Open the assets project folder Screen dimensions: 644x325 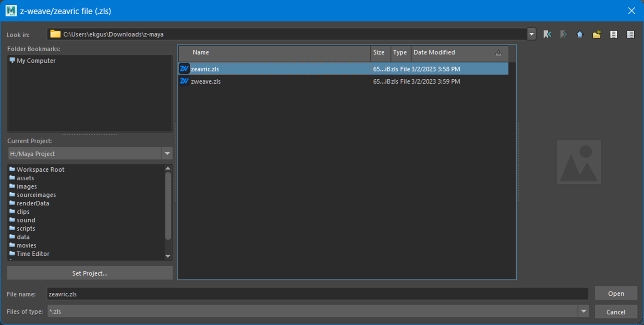point(22,178)
